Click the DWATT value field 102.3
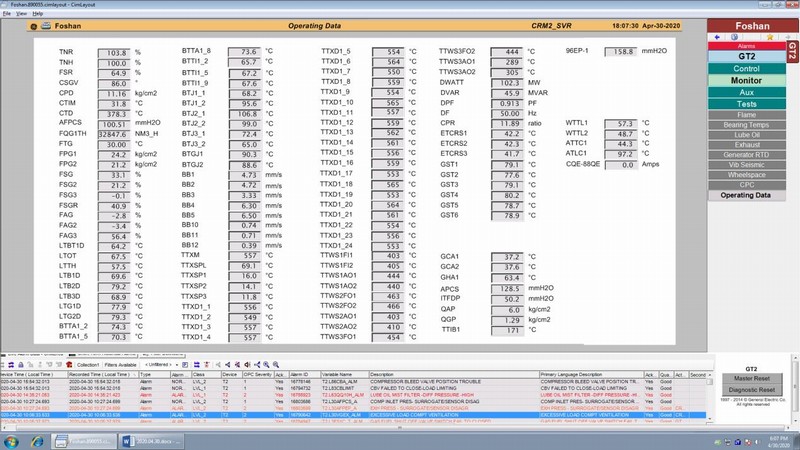 tap(507, 83)
